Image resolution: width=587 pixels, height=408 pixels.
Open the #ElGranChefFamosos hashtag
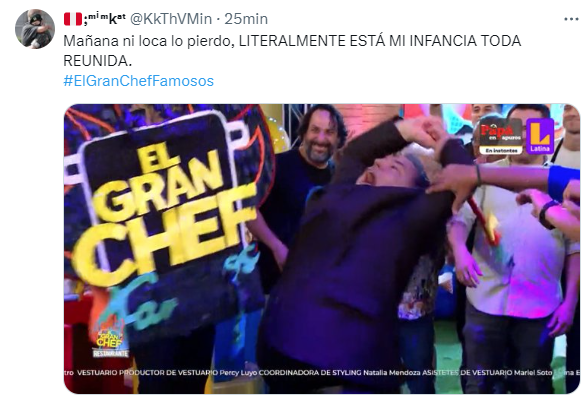139,80
